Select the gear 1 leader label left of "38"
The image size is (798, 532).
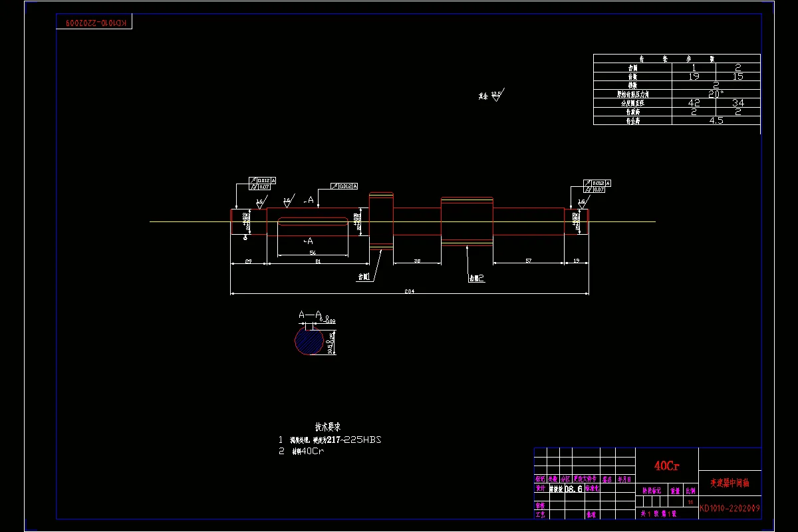tap(364, 277)
